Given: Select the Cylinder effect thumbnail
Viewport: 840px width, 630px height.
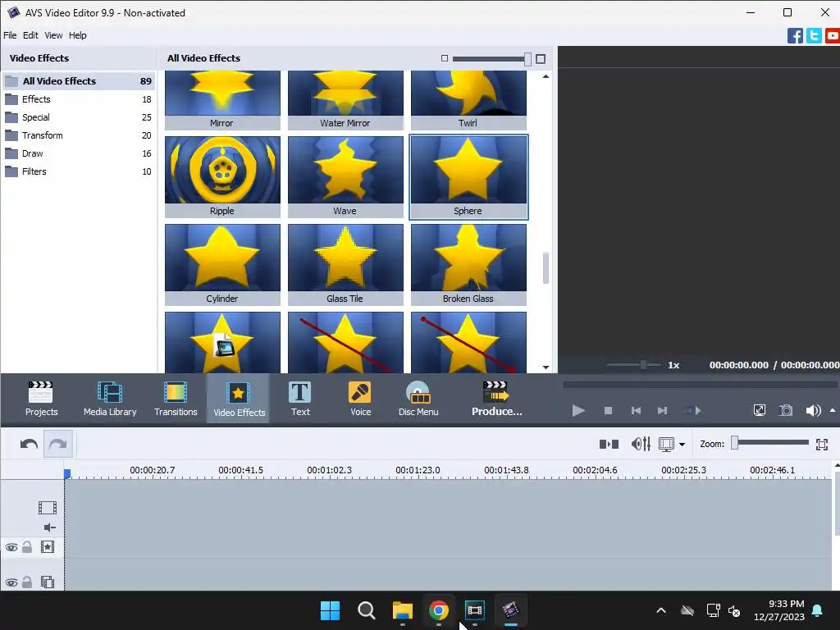Looking at the screenshot, I should tap(222, 265).
